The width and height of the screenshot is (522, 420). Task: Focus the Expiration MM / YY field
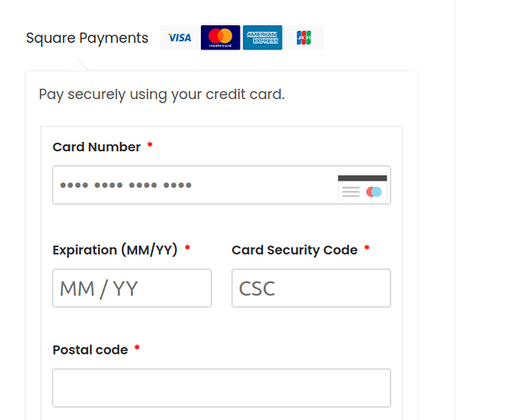(132, 288)
